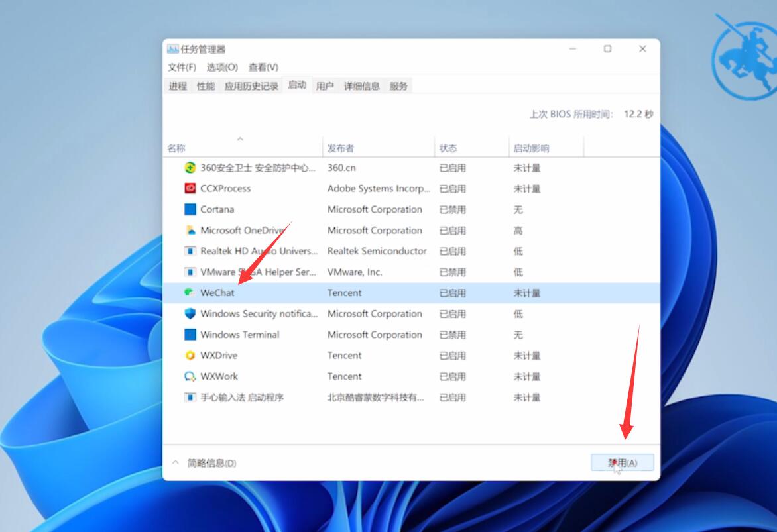
Task: Click the WXWork chat icon
Action: point(190,376)
